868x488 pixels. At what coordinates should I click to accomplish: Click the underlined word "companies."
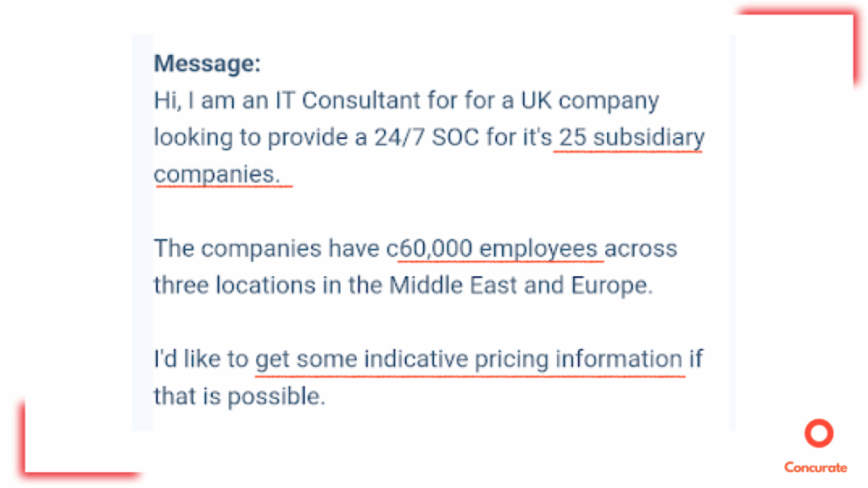coord(217,175)
